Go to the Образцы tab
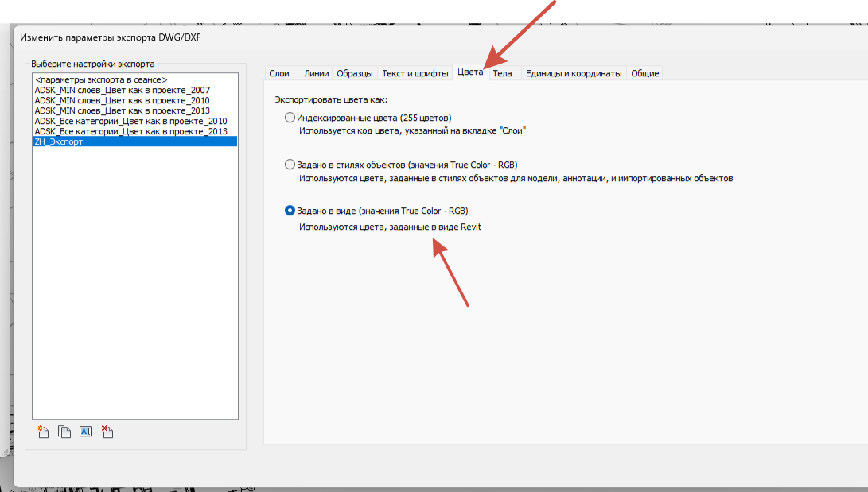 [354, 73]
